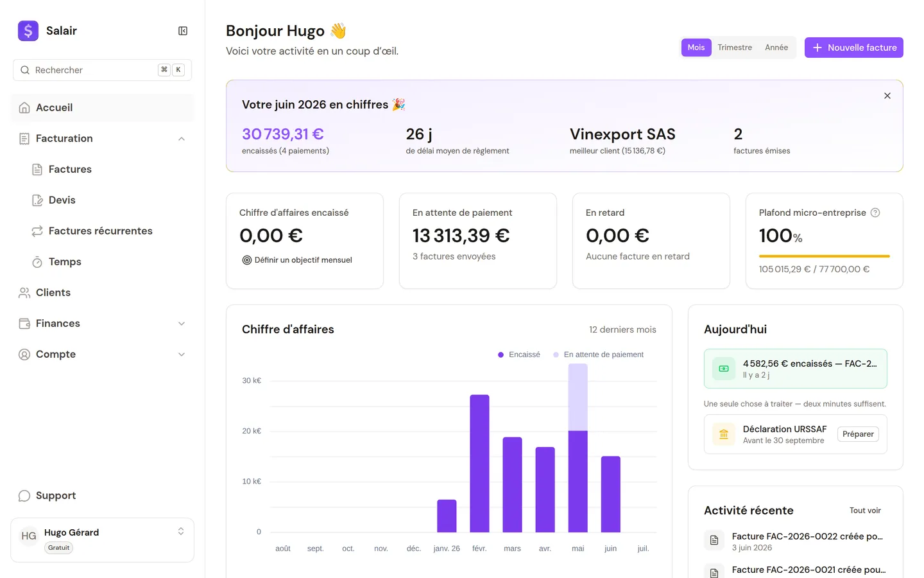The height and width of the screenshot is (578, 924).
Task: Click the Préparer button for Déclaration URSSAF
Action: (x=858, y=434)
